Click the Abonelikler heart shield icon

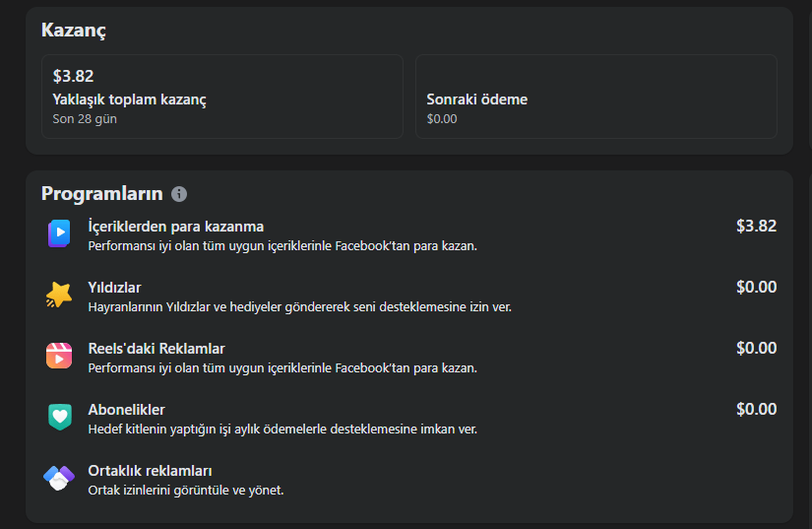60,417
